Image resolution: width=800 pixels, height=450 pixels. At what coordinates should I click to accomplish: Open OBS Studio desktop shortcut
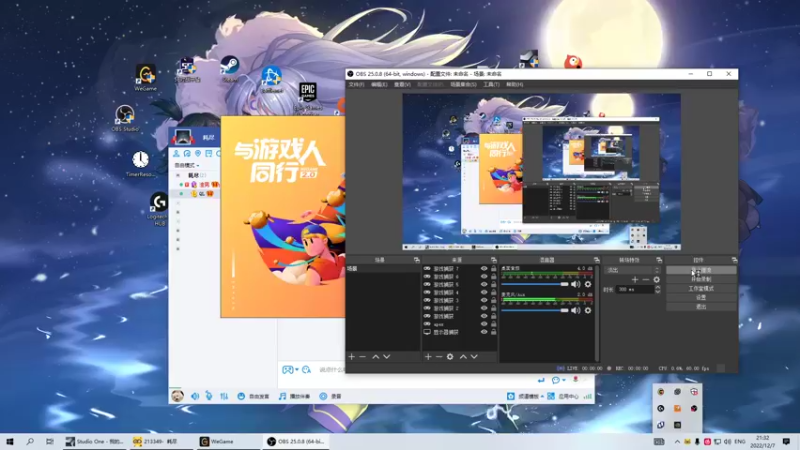tap(125, 118)
